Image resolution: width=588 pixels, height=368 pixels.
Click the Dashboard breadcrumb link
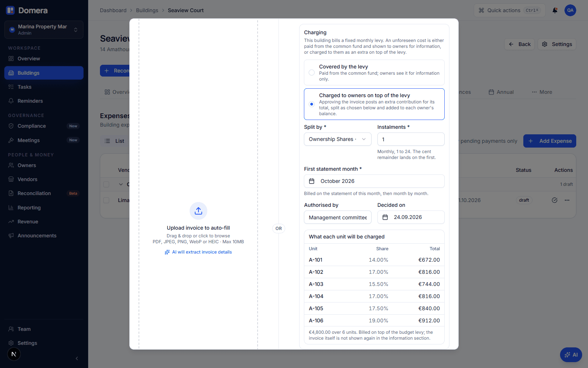(113, 10)
